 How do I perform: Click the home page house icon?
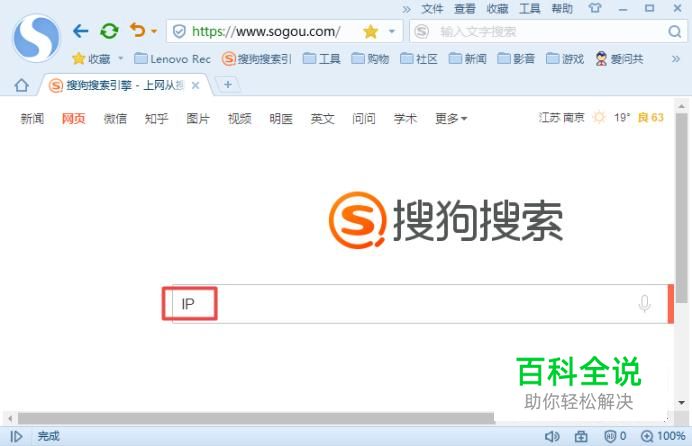(x=21, y=85)
